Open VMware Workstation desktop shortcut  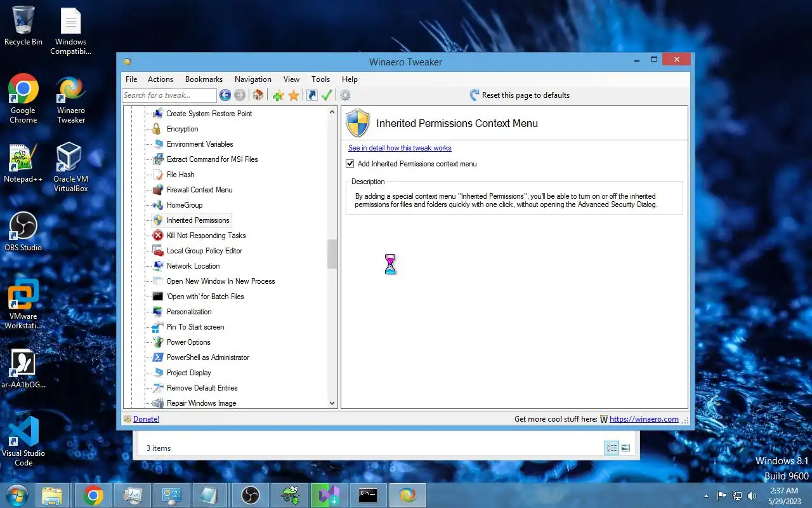[x=23, y=305]
